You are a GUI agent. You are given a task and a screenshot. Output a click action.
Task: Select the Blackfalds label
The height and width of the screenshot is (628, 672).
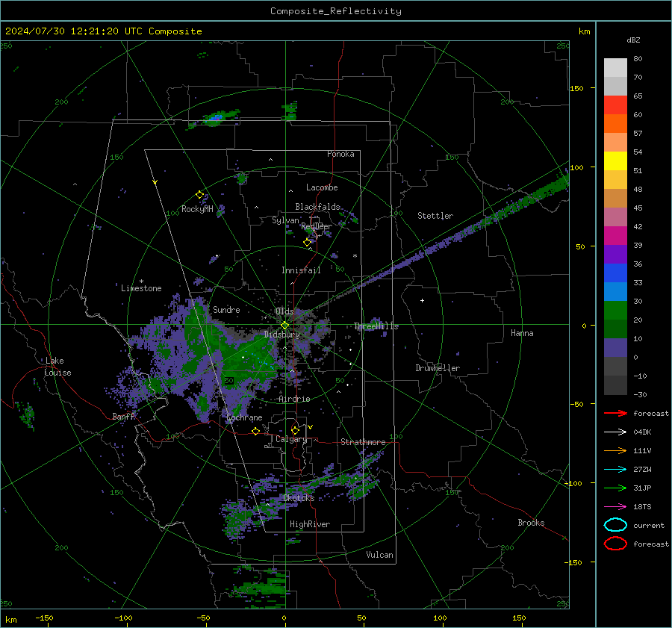[x=317, y=207]
